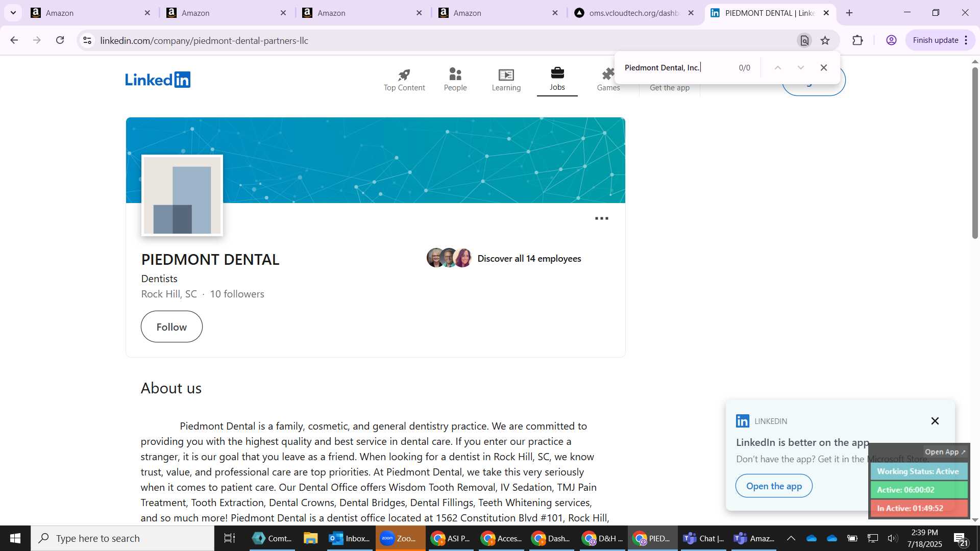Image resolution: width=980 pixels, height=551 pixels.
Task: Click In Active: 01:49:52 timer
Action: click(x=918, y=508)
